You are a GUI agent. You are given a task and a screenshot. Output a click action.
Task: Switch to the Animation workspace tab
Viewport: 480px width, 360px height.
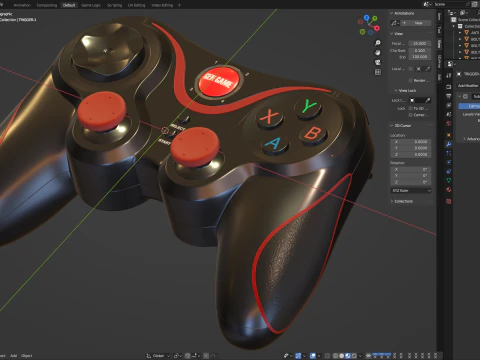coord(22,5)
